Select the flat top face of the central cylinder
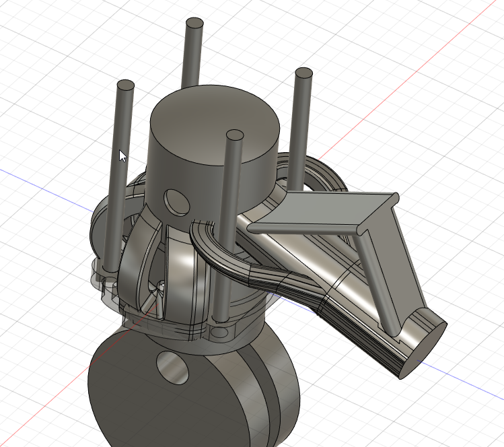The image size is (504, 447). (214, 125)
